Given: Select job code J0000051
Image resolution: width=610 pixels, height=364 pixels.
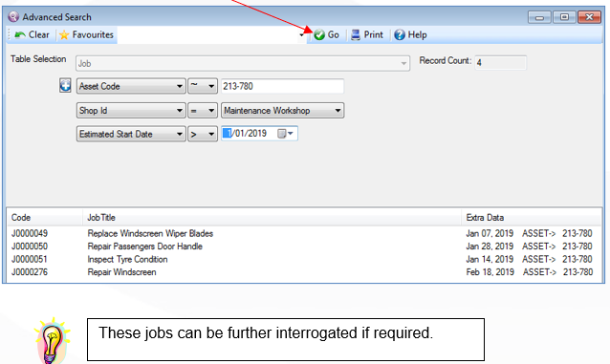Looking at the screenshot, I should click(x=30, y=259).
